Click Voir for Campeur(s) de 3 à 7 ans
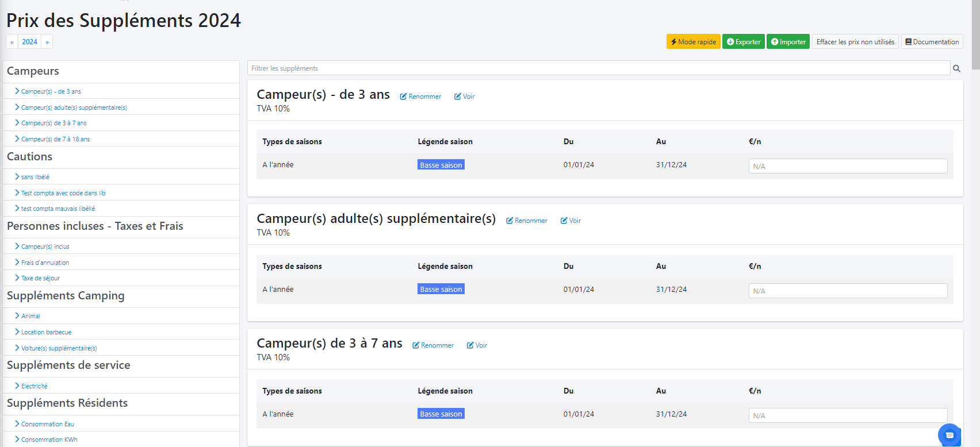This screenshot has height=447, width=980. [477, 345]
